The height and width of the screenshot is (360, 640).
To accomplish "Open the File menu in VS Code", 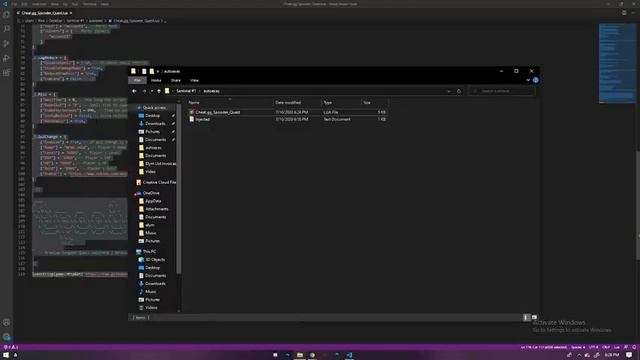I will [x=14, y=4].
